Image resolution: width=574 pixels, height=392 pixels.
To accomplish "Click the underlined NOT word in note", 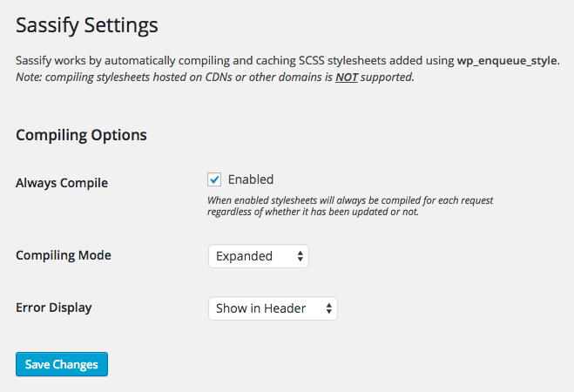I will 346,78.
